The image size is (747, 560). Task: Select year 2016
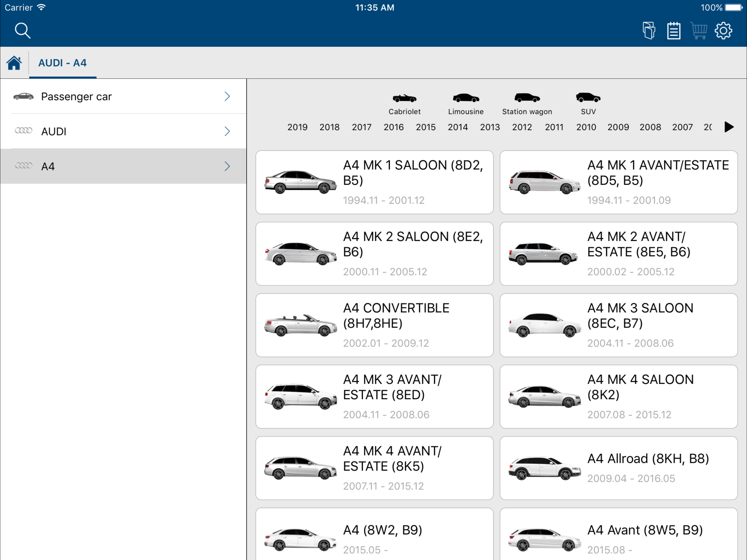pos(393,127)
